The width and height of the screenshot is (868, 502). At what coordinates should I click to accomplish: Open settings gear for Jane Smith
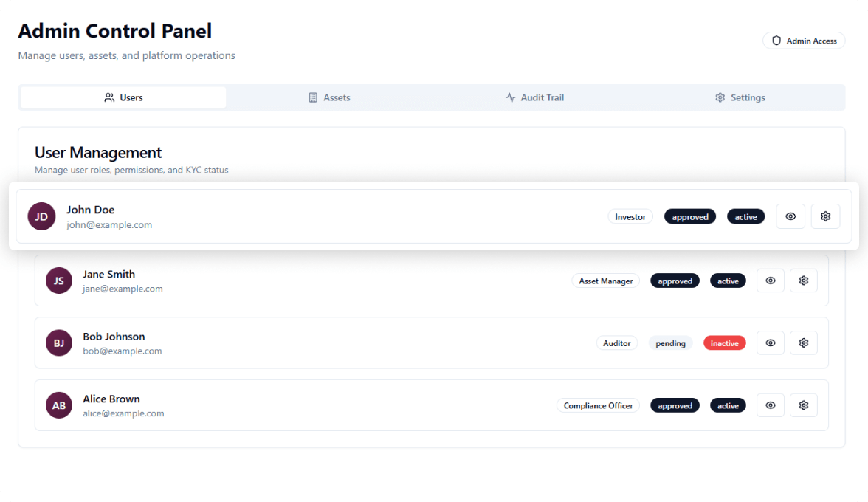click(x=804, y=281)
